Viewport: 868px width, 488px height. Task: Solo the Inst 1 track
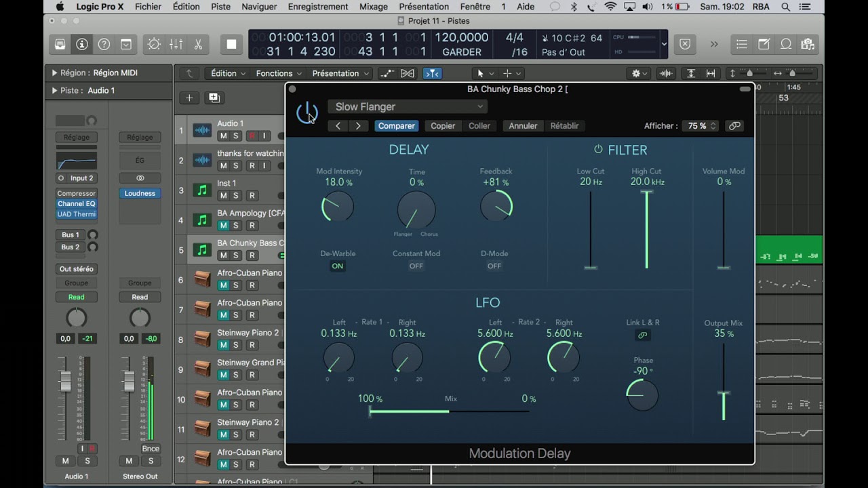pos(236,195)
